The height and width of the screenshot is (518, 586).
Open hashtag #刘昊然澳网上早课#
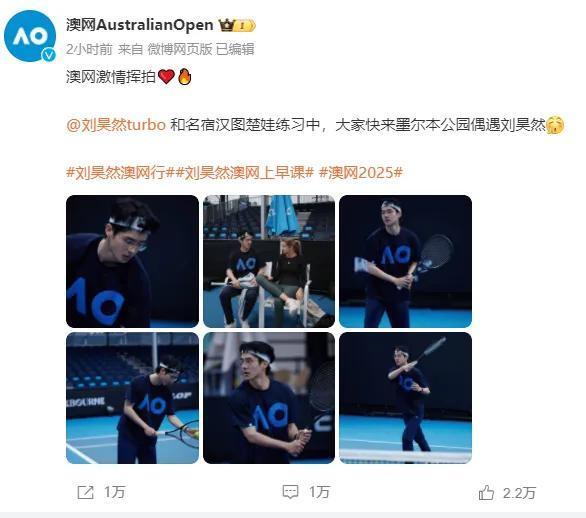pos(244,173)
